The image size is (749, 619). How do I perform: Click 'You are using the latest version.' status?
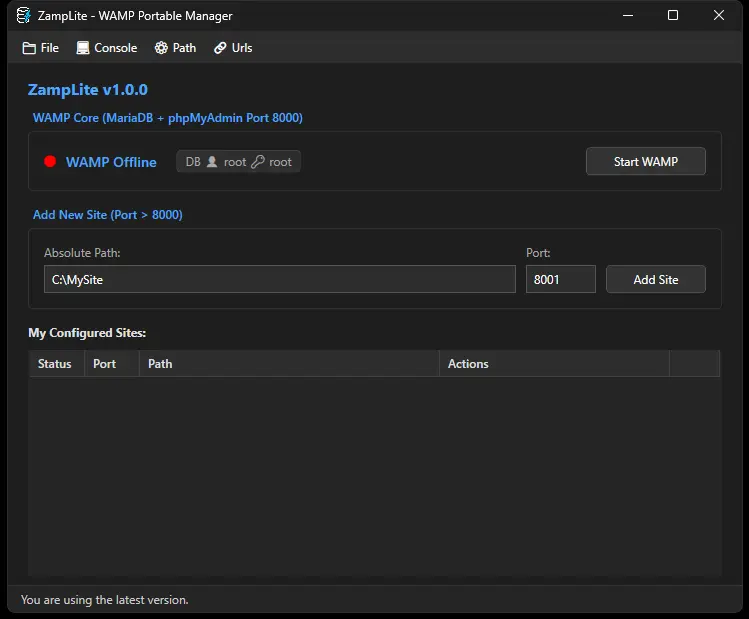[x=105, y=600]
